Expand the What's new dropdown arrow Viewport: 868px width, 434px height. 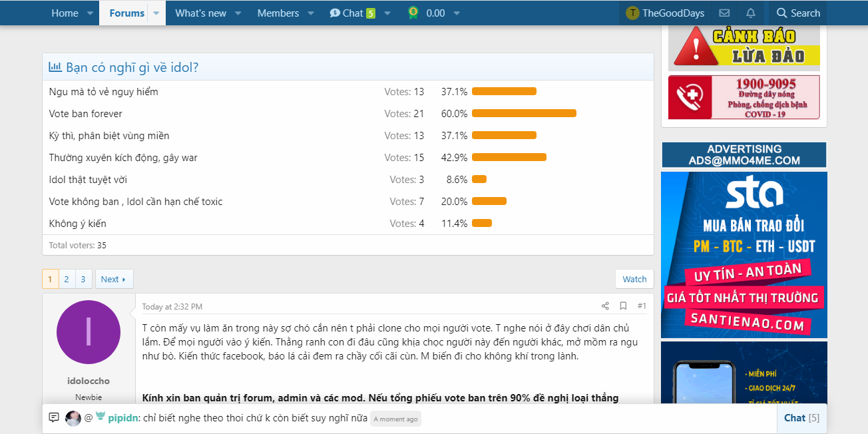click(x=238, y=13)
